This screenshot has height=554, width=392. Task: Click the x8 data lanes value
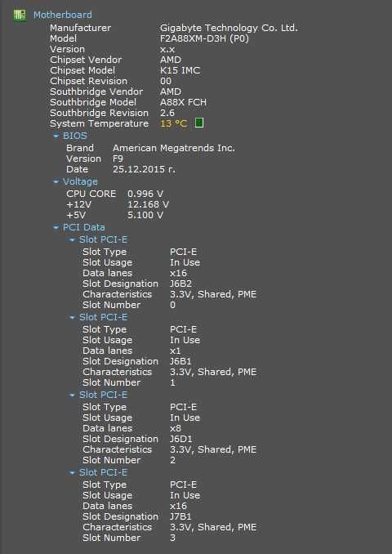[x=176, y=428]
